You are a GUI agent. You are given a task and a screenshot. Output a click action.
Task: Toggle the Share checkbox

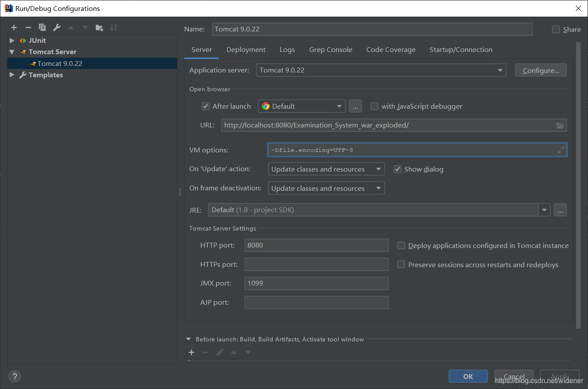(x=556, y=29)
